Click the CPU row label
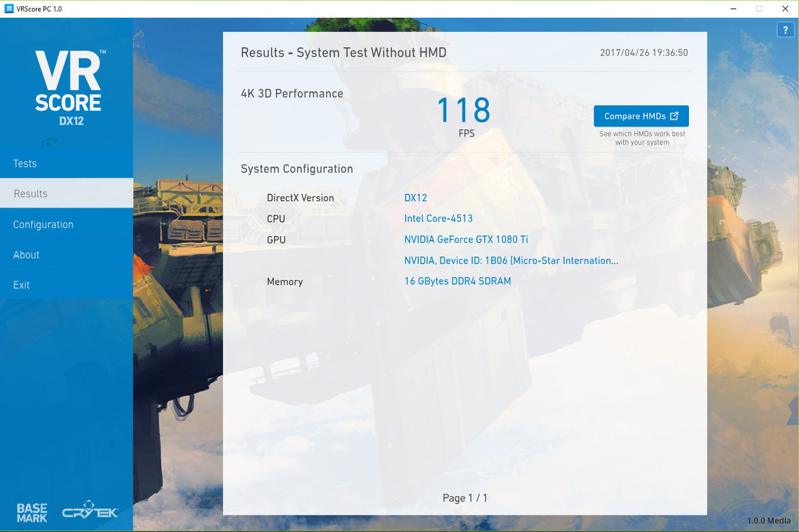 pos(276,219)
